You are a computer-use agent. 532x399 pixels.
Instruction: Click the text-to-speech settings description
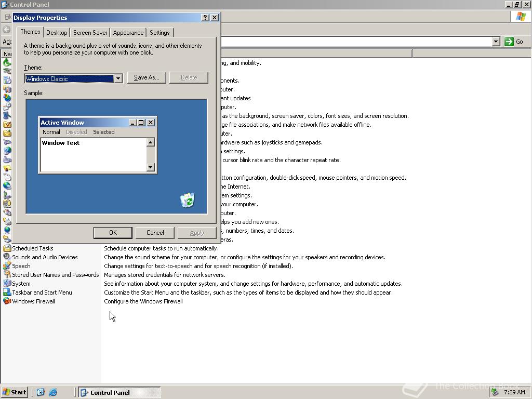pos(198,265)
